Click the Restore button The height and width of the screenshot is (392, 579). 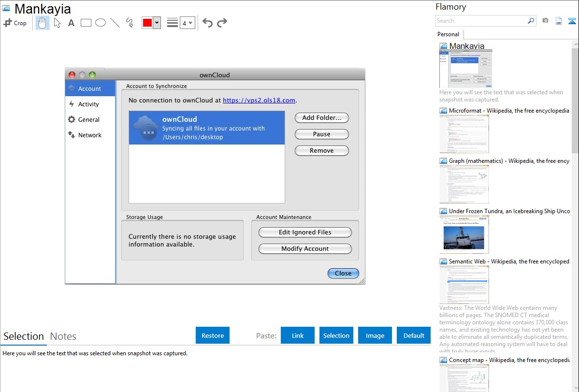213,335
